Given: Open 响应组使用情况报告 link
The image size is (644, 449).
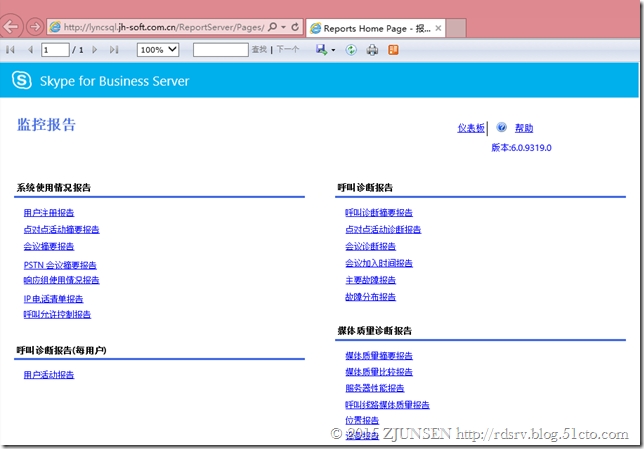Looking at the screenshot, I should tap(62, 280).
